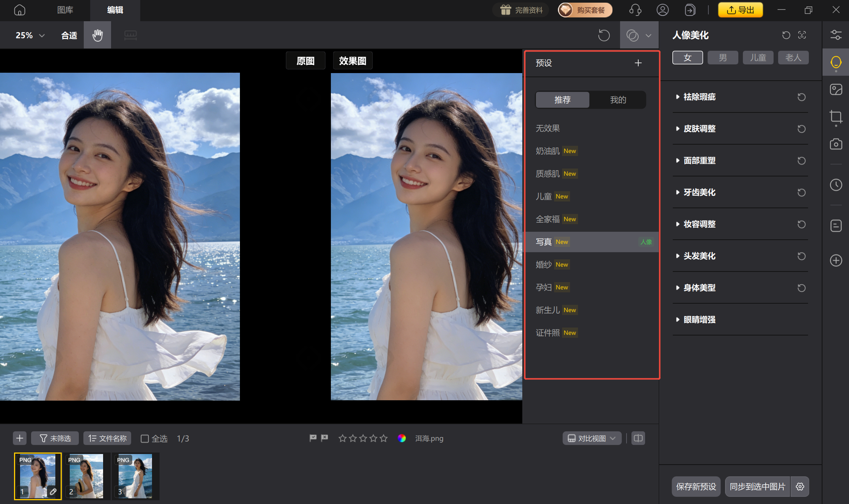Select the 男 gender option
The height and width of the screenshot is (504, 849).
(x=723, y=58)
